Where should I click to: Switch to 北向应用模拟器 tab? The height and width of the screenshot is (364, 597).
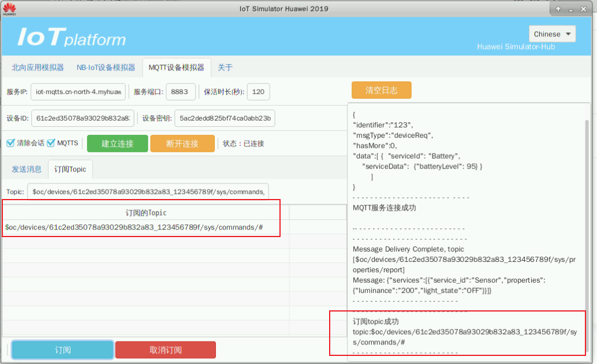(38, 67)
